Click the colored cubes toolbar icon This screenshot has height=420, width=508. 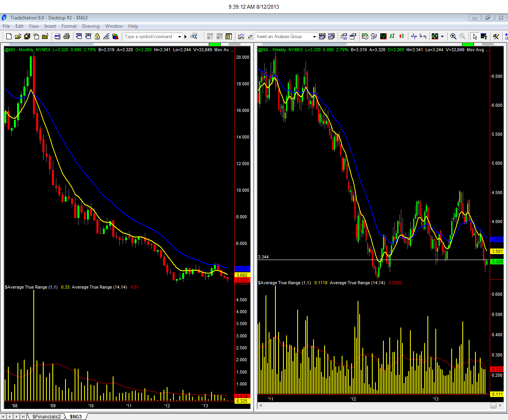pos(115,36)
